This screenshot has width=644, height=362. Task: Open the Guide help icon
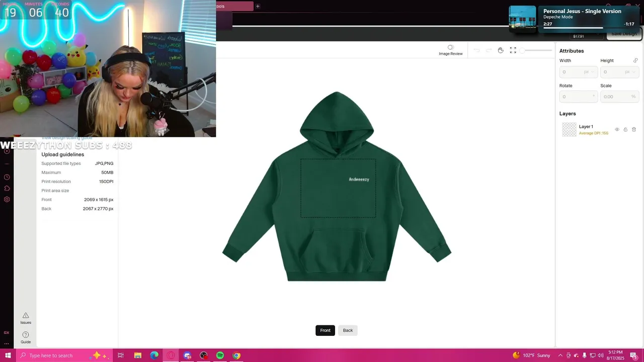[26, 337]
